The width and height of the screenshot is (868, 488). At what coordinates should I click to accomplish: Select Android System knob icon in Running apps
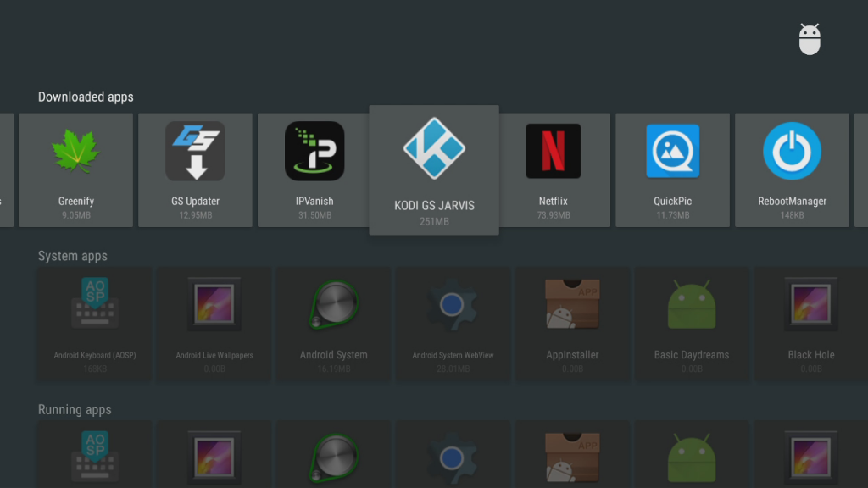click(334, 457)
